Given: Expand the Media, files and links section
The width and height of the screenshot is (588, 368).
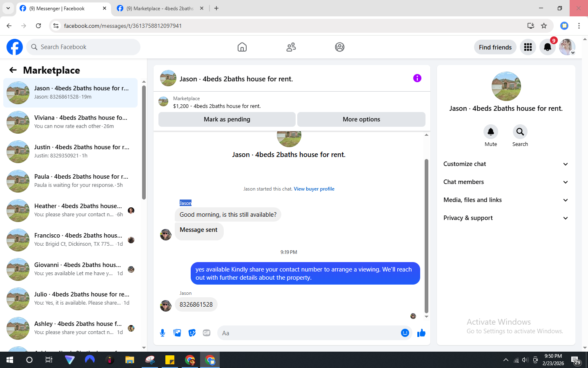Looking at the screenshot, I should (x=506, y=200).
